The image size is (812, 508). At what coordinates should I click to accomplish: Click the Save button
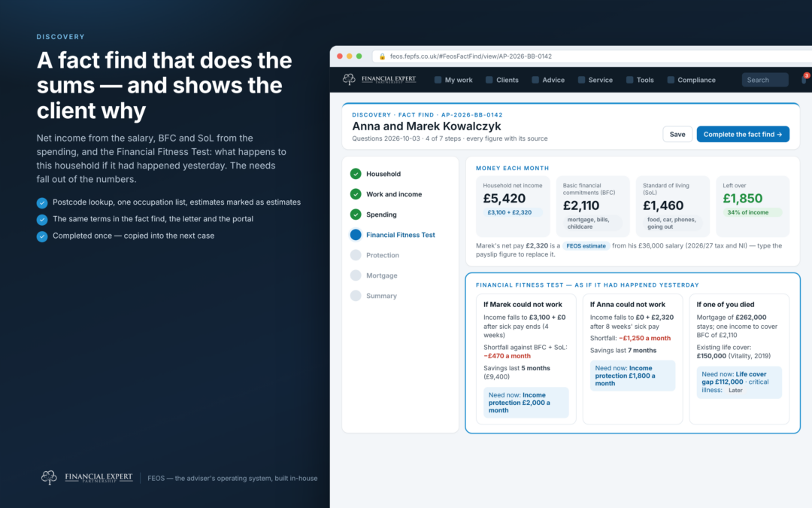pyautogui.click(x=677, y=134)
